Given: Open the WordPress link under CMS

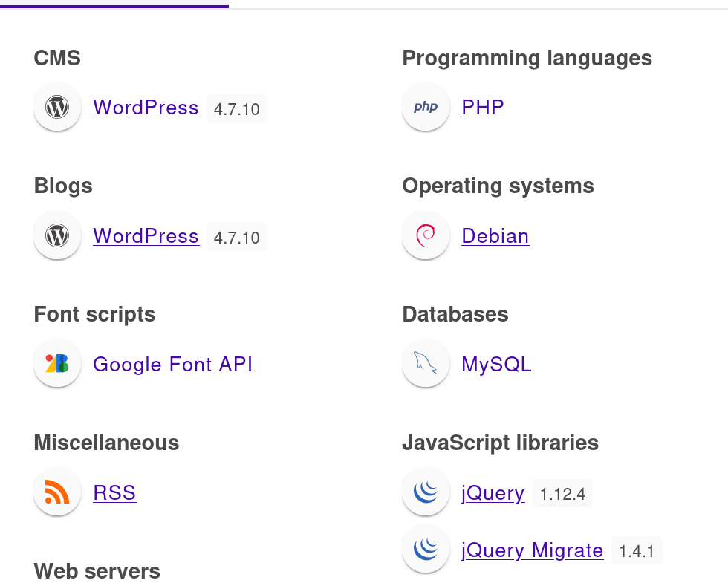Looking at the screenshot, I should pos(146,108).
